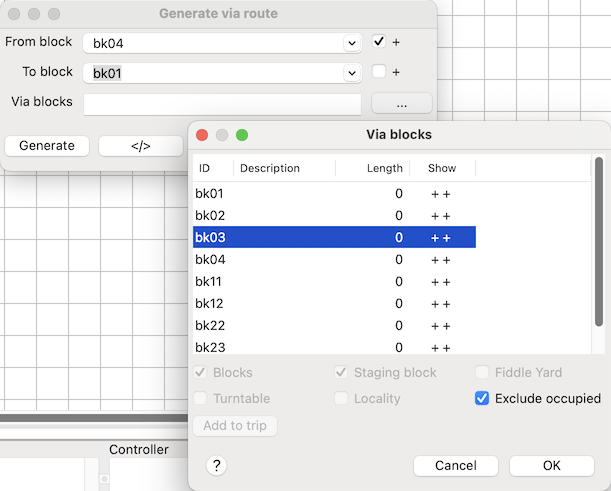Disable the Exclude occupied checkbox
The width and height of the screenshot is (611, 491).
click(483, 398)
